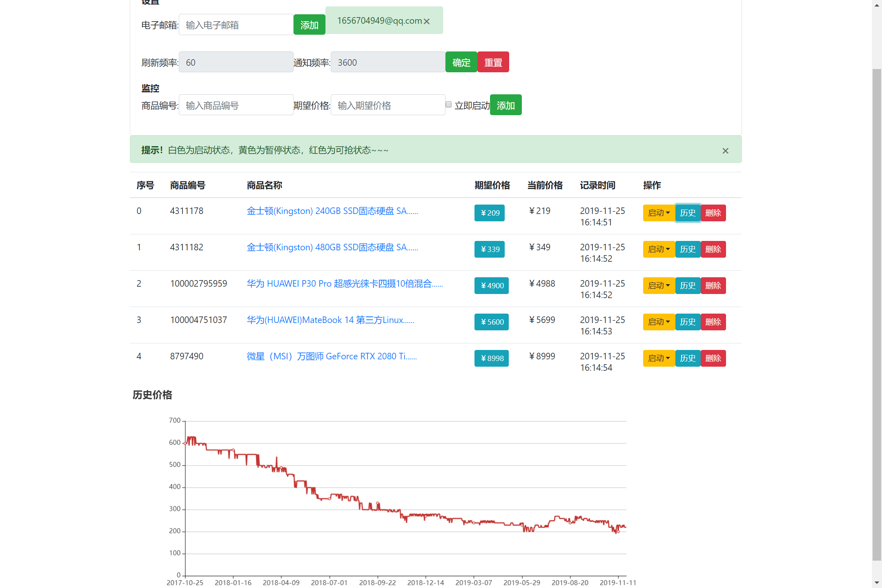Check the 立即启动 checkbox

click(448, 105)
